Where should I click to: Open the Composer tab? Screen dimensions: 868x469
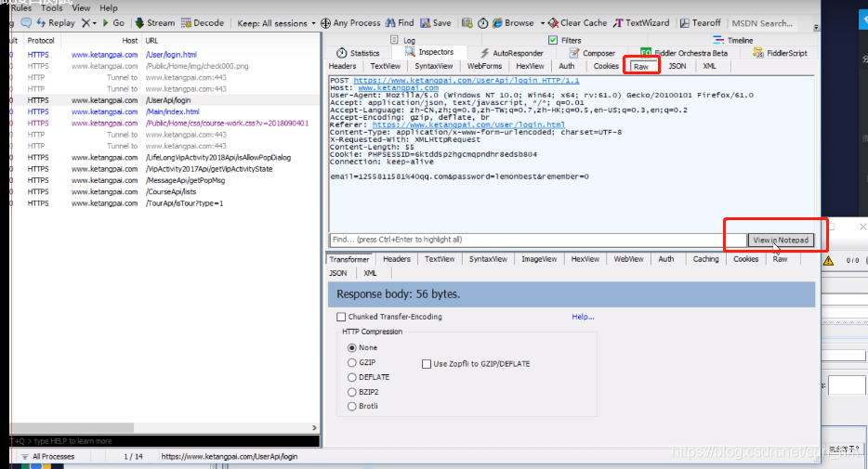click(x=592, y=53)
